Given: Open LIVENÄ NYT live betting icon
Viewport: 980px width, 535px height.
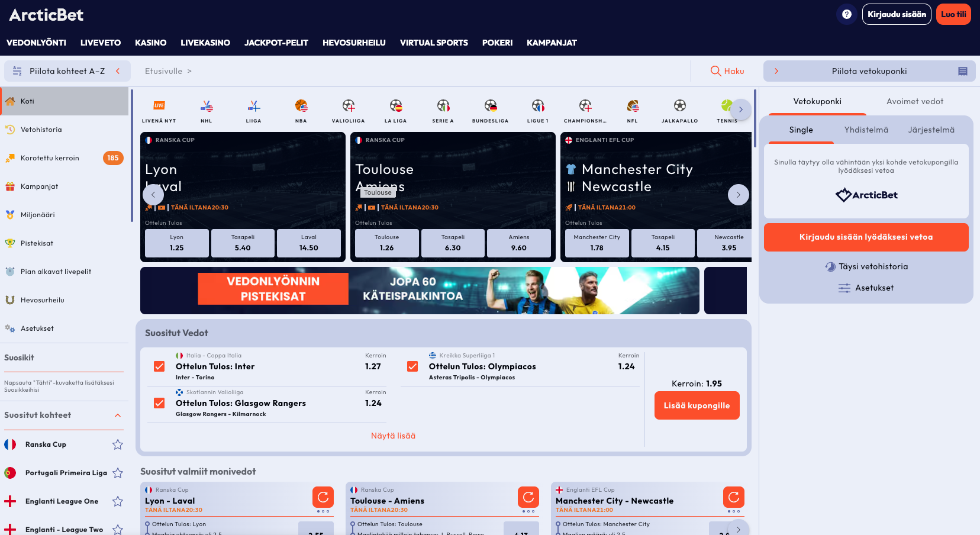Looking at the screenshot, I should tap(159, 110).
